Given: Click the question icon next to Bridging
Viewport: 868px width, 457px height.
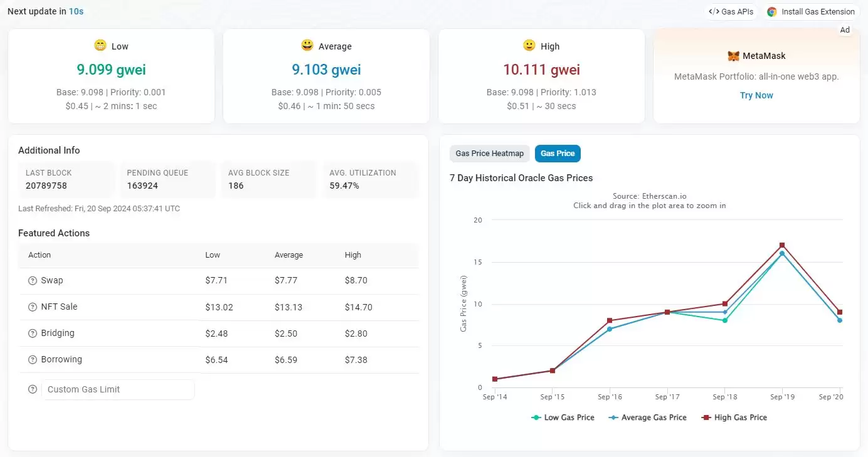Looking at the screenshot, I should point(33,334).
